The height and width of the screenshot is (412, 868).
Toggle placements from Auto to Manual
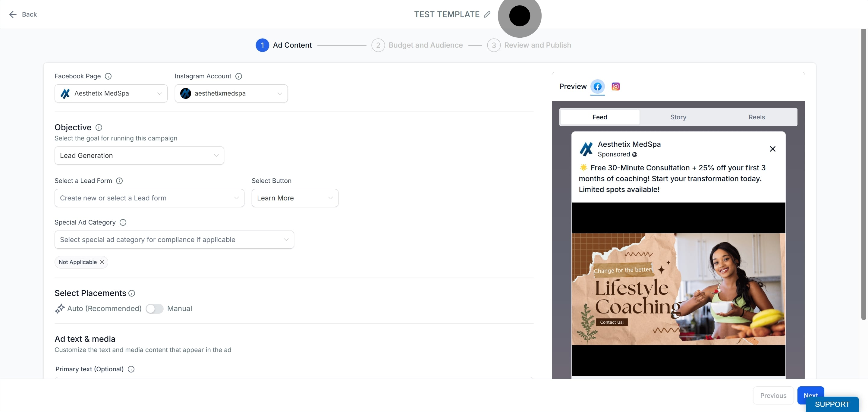pos(154,309)
